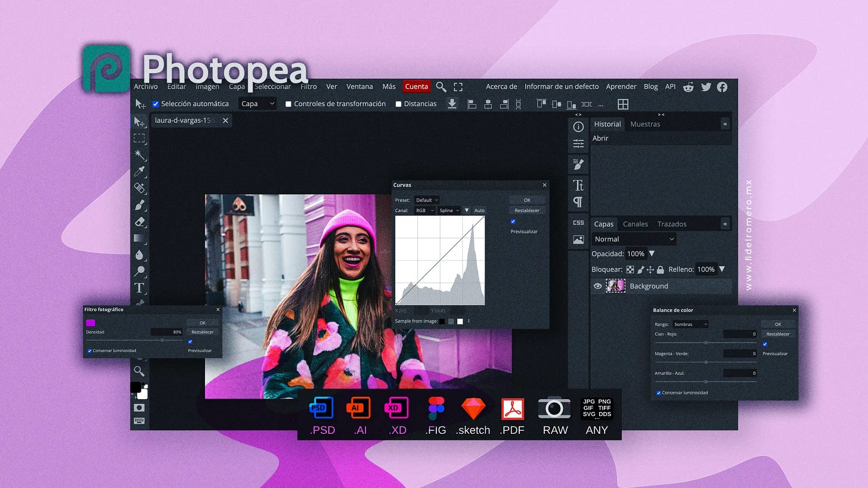Open the Character panel icon

578,185
